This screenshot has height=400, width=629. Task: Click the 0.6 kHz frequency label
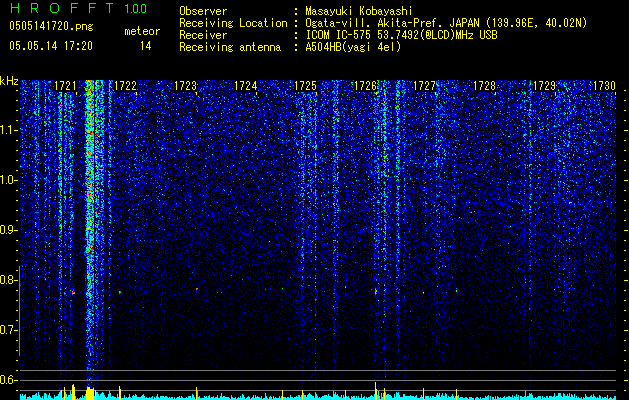[9, 380]
